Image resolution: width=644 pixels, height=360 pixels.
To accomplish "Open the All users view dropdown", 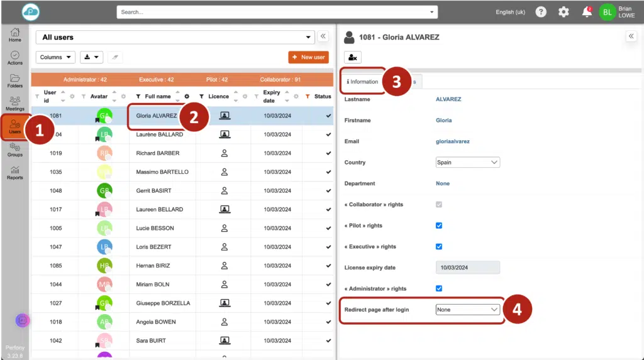I will tap(175, 37).
